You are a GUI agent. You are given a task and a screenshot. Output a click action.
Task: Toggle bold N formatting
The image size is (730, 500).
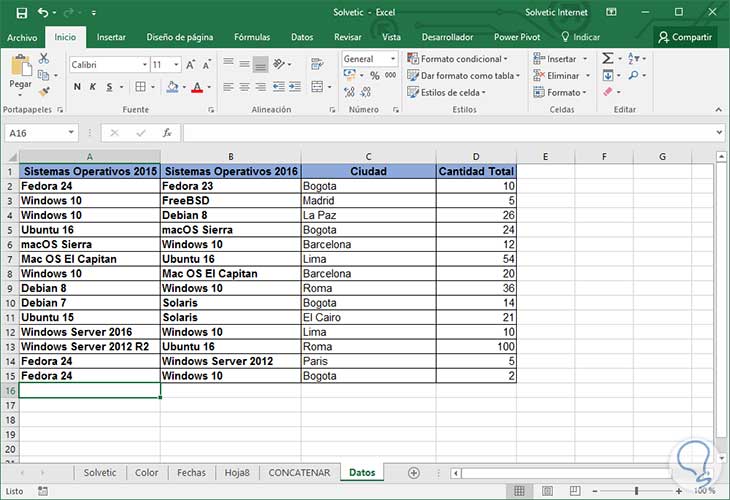click(77, 87)
